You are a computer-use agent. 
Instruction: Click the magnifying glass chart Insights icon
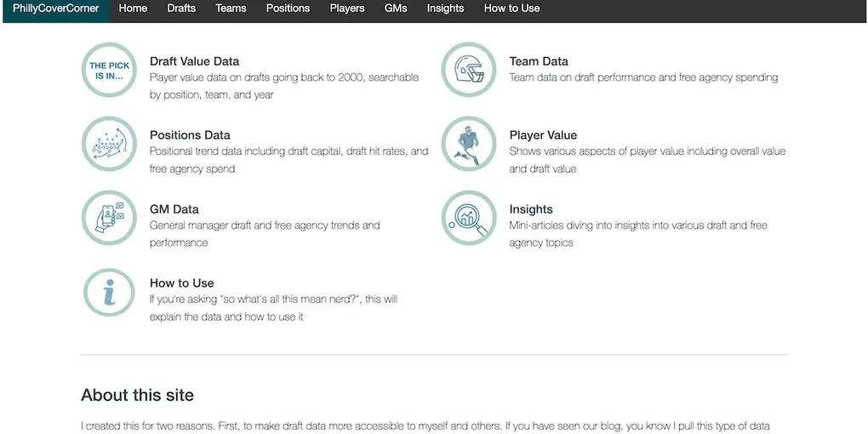[468, 218]
